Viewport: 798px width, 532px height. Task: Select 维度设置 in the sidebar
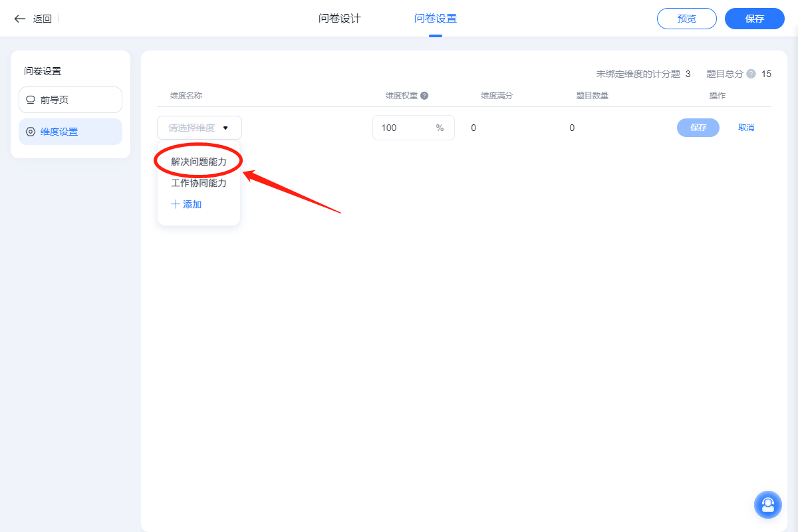[70, 132]
